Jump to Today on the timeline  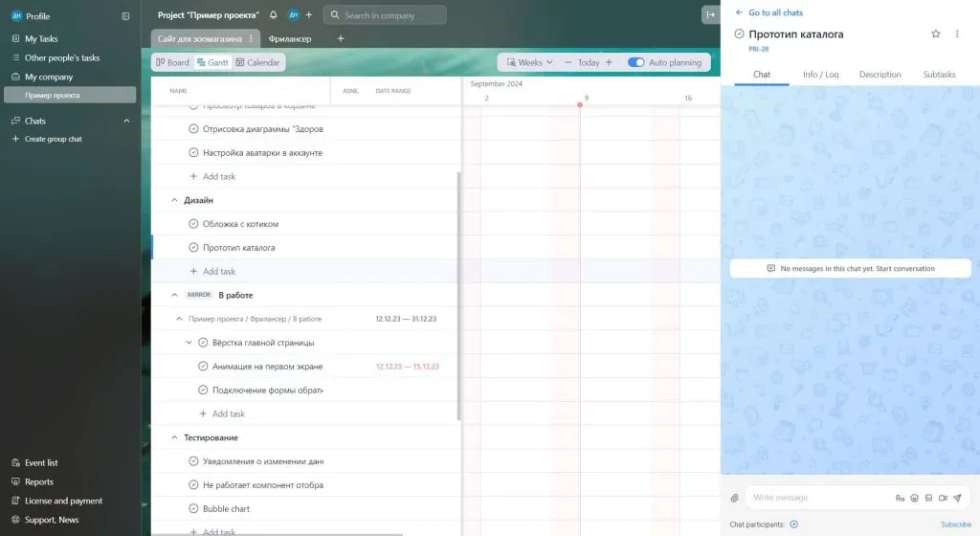[x=589, y=62]
